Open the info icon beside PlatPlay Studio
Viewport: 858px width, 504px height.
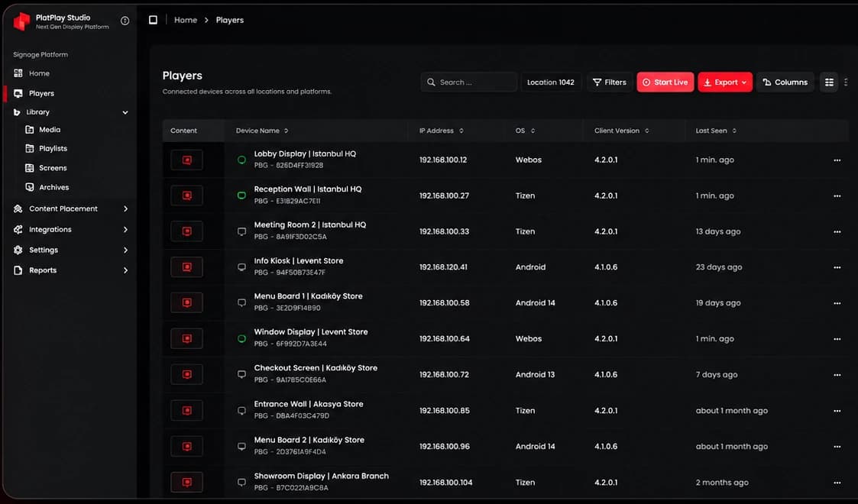pos(125,21)
